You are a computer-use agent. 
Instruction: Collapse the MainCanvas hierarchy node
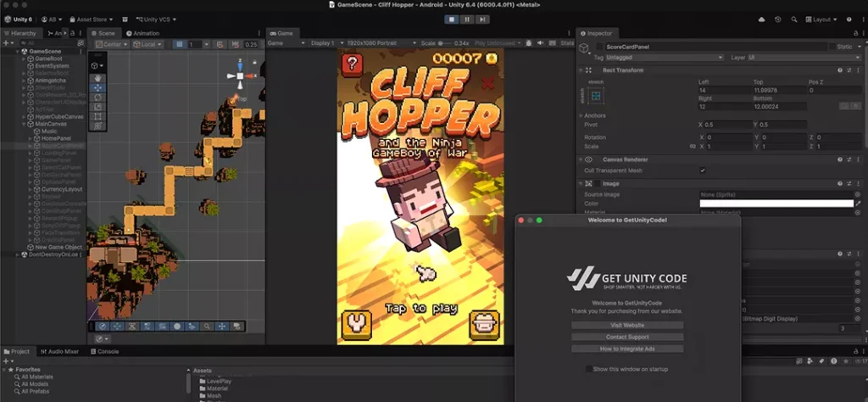pyautogui.click(x=24, y=124)
